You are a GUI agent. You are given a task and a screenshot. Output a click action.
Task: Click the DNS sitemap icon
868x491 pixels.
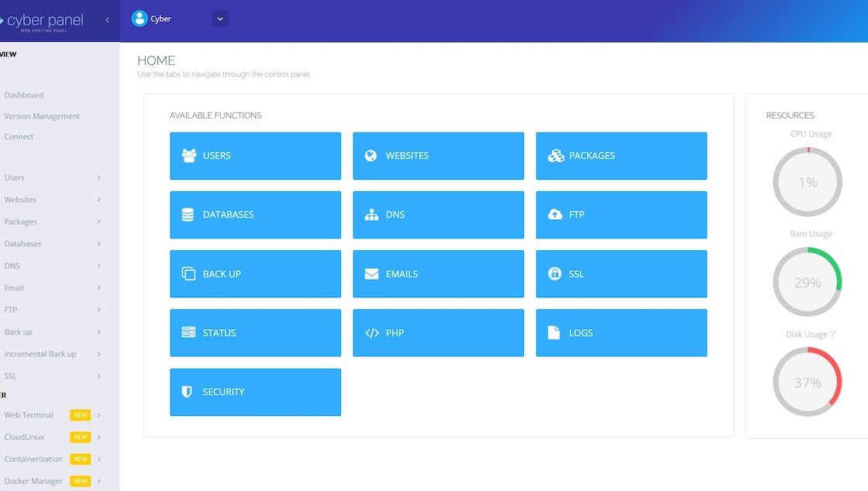[x=371, y=215]
